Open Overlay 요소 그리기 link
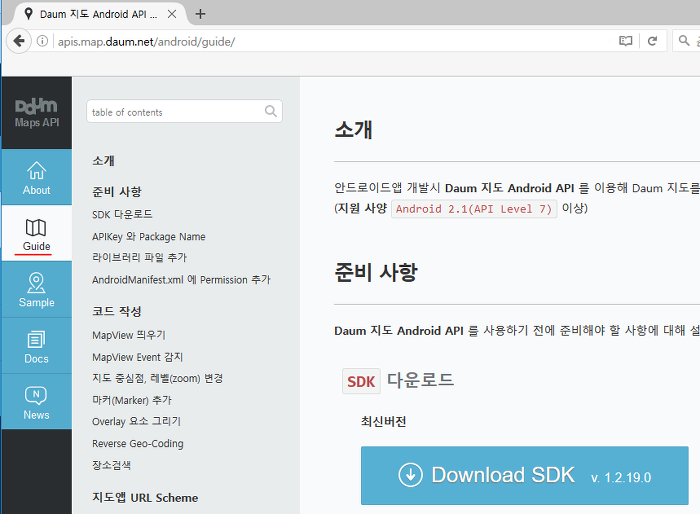Image resolution: width=700 pixels, height=514 pixels. (136, 421)
